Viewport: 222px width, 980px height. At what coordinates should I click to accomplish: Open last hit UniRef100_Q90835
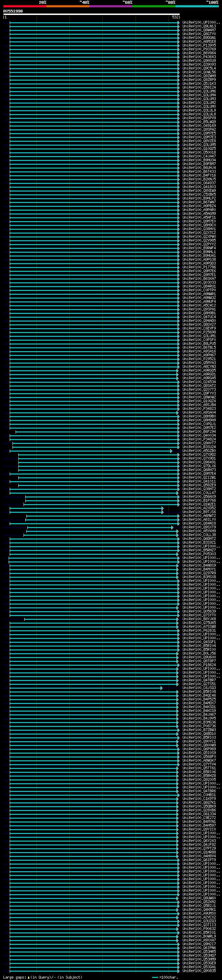(x=199, y=971)
